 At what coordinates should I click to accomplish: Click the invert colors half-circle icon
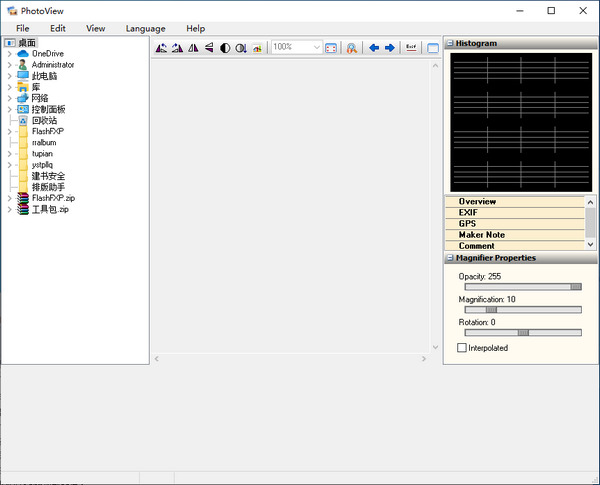click(x=225, y=47)
